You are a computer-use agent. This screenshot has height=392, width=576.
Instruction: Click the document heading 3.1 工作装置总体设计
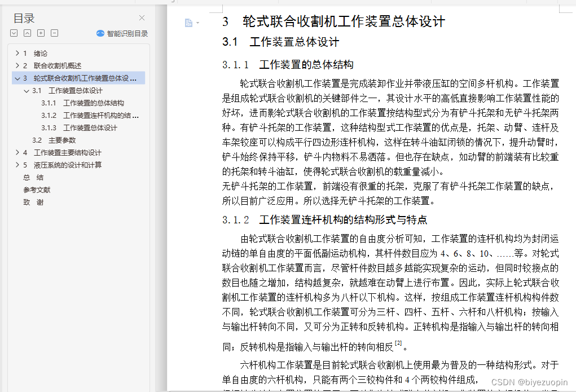click(280, 42)
